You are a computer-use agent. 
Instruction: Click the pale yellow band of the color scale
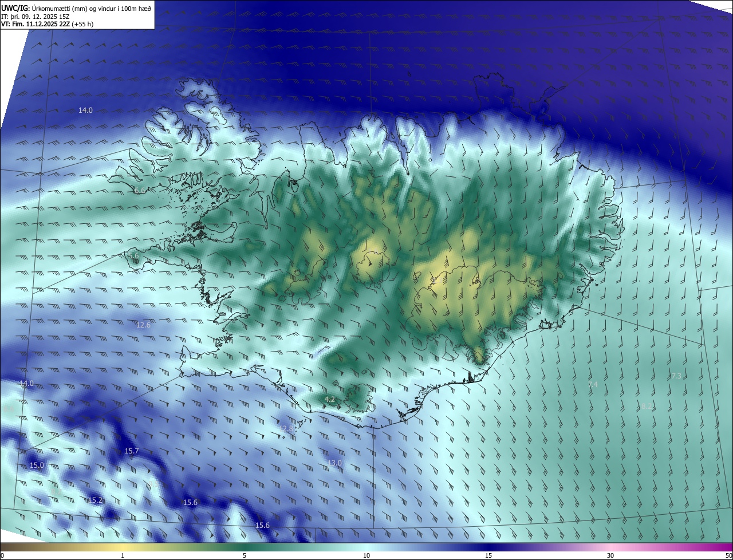pyautogui.click(x=123, y=547)
